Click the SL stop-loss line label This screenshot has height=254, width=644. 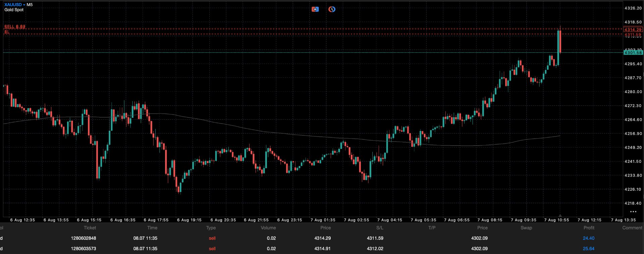pos(7,32)
